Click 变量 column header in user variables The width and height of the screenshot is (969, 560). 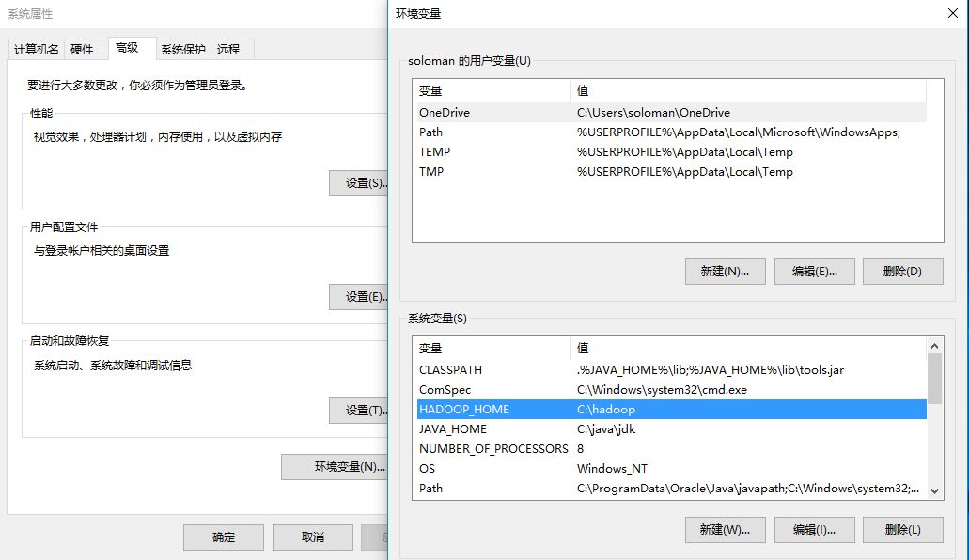(x=492, y=91)
